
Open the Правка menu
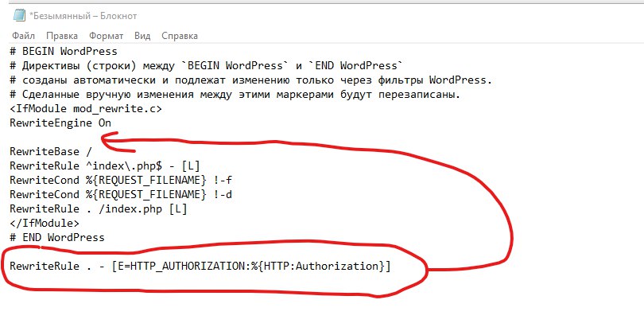pos(61,36)
